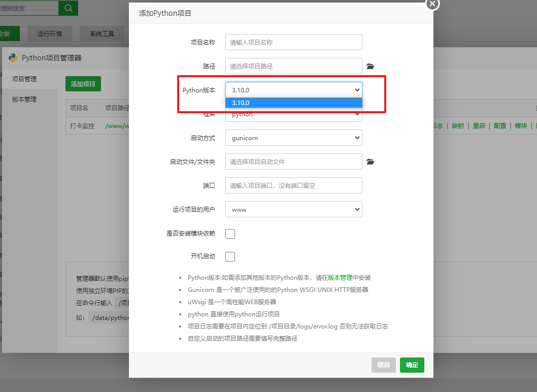Click the green 添加项目 button
This screenshot has height=392, width=537.
[83, 84]
